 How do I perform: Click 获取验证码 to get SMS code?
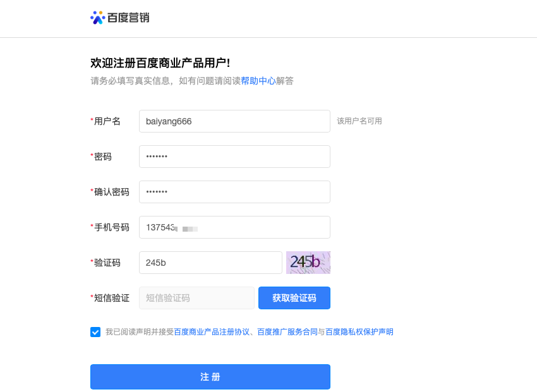coord(294,297)
